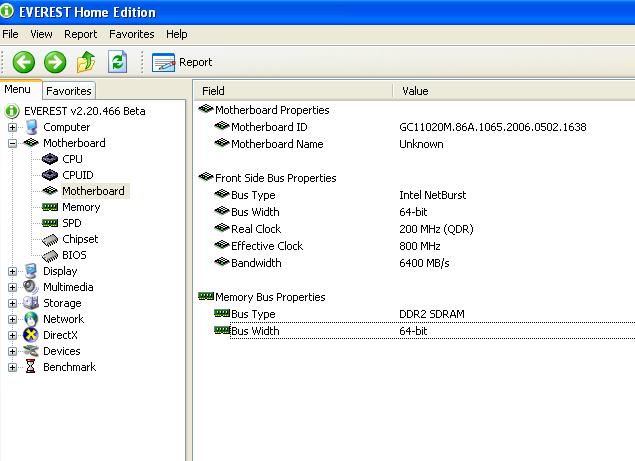Select EVEREST v2.20.466 Beta root node

[85, 111]
